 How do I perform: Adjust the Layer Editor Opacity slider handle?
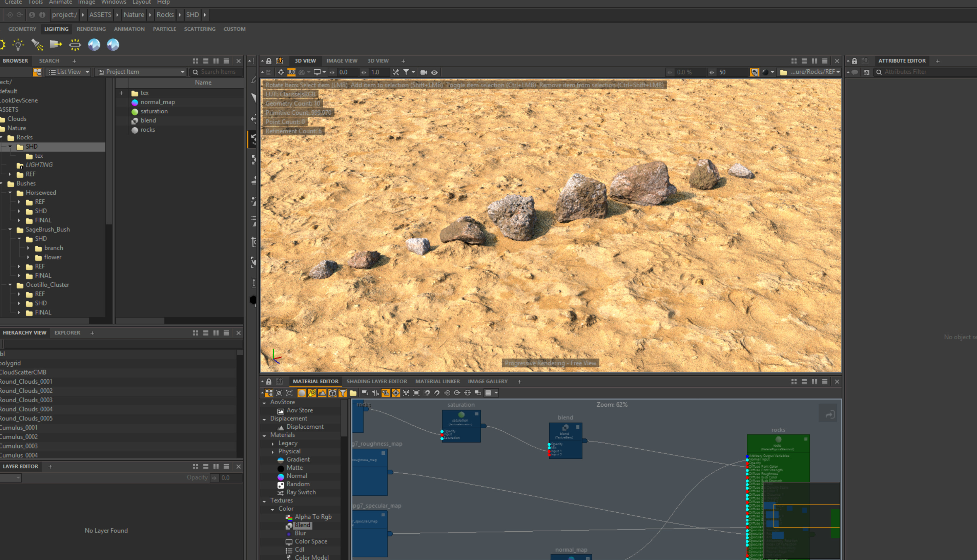pyautogui.click(x=215, y=478)
